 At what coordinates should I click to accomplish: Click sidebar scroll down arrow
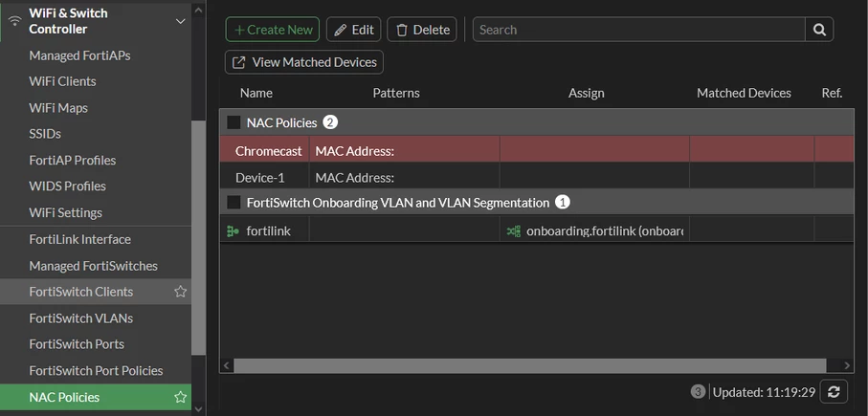click(x=198, y=409)
